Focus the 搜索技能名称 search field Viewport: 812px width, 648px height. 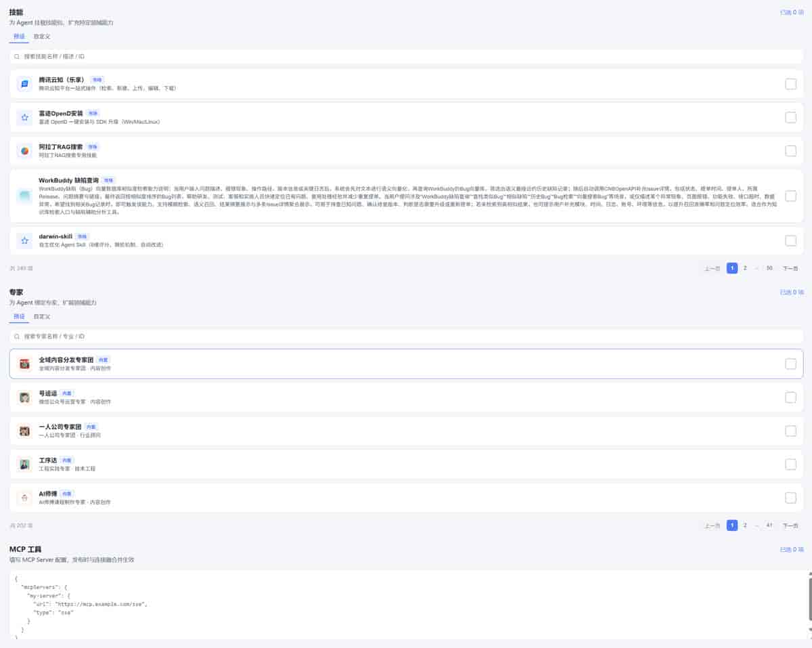coord(406,56)
